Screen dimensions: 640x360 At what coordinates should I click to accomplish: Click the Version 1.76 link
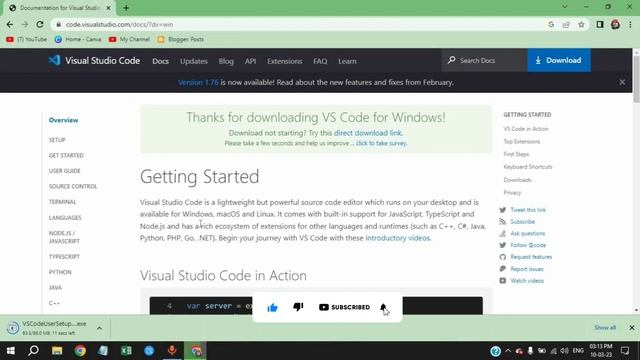198,82
